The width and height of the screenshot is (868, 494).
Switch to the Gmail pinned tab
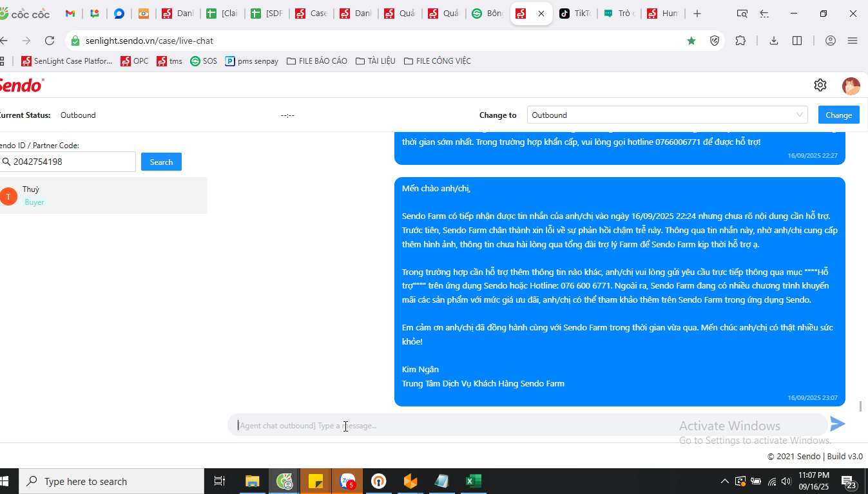click(x=70, y=14)
